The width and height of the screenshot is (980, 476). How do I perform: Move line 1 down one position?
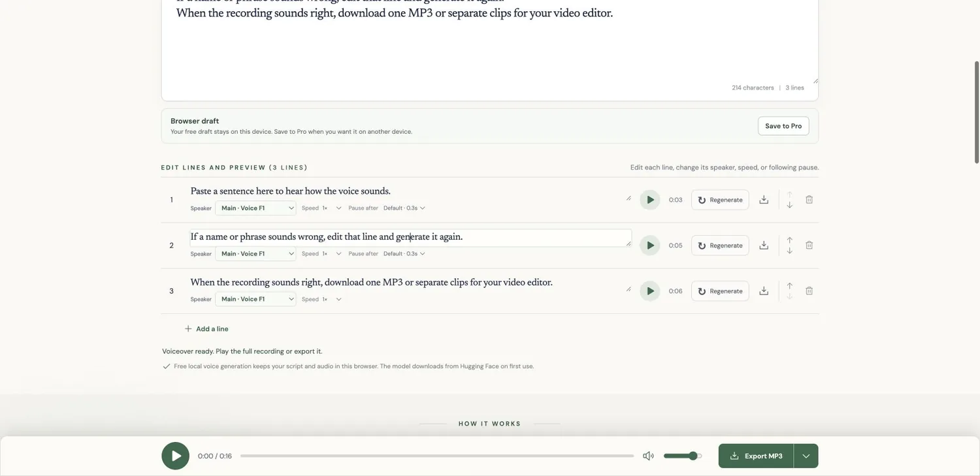[x=789, y=205]
